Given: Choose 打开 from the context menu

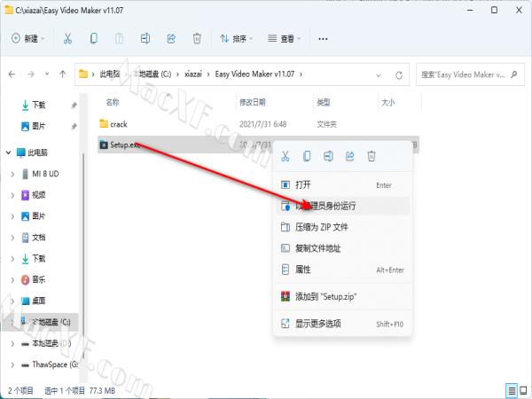Looking at the screenshot, I should point(342,185).
